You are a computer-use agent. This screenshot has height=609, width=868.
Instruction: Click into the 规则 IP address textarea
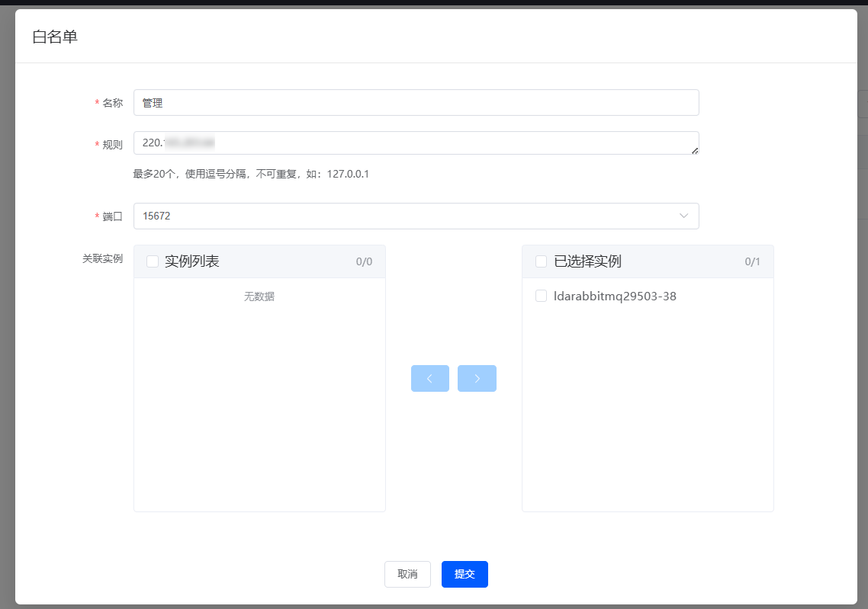(x=416, y=143)
